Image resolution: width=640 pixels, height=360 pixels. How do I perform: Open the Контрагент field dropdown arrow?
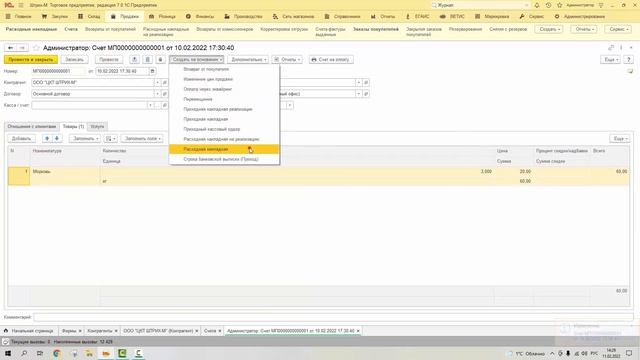tap(157, 82)
